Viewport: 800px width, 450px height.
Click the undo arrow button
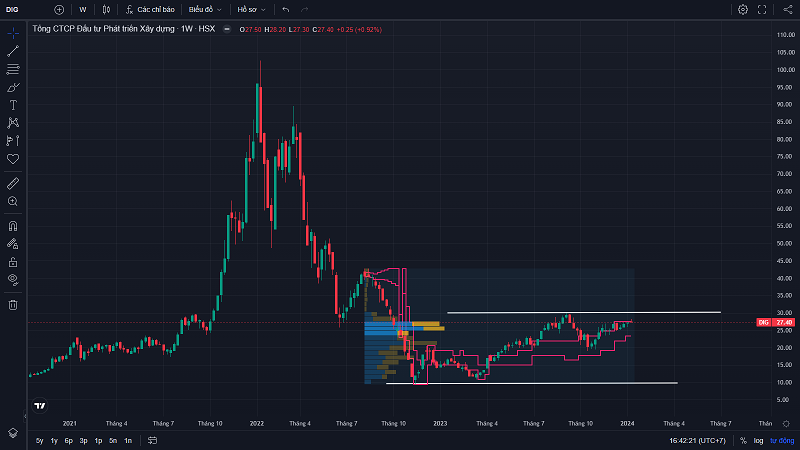click(x=286, y=9)
